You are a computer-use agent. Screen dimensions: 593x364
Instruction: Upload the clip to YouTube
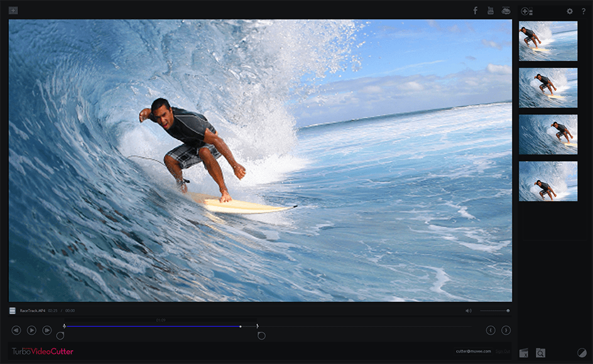pos(490,11)
